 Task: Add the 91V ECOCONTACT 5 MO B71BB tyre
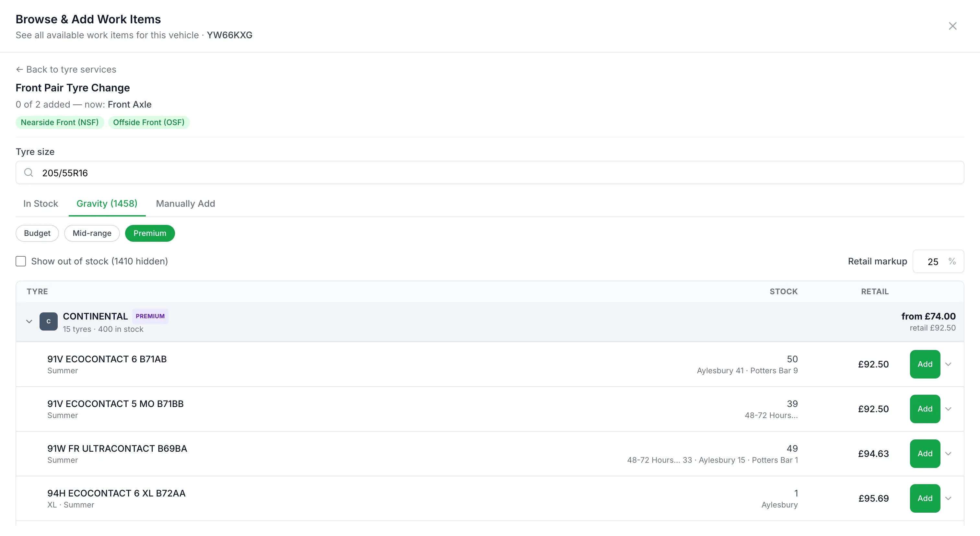[x=925, y=409]
